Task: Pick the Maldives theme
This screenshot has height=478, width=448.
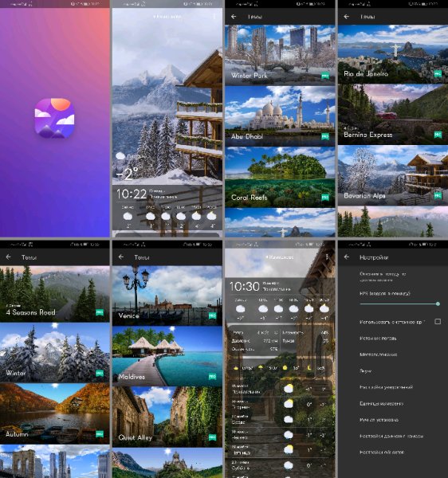Action: coord(167,356)
